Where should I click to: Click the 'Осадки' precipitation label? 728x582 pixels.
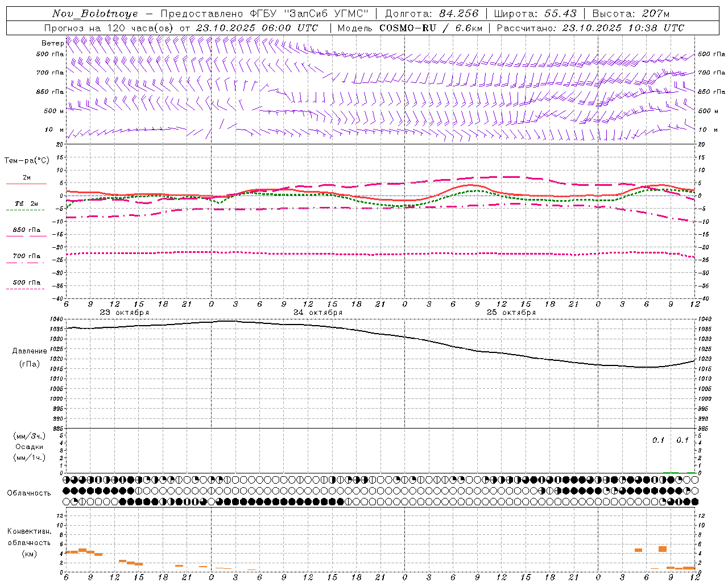(30, 447)
